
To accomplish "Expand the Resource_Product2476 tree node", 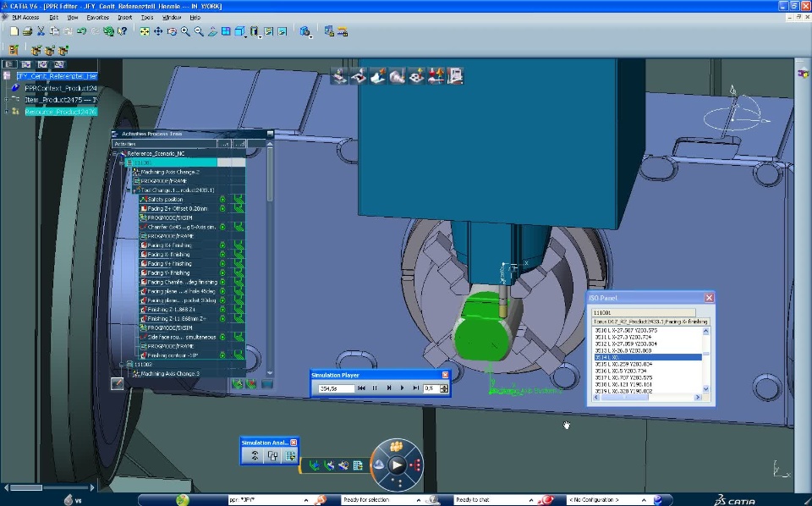I will (x=6, y=112).
